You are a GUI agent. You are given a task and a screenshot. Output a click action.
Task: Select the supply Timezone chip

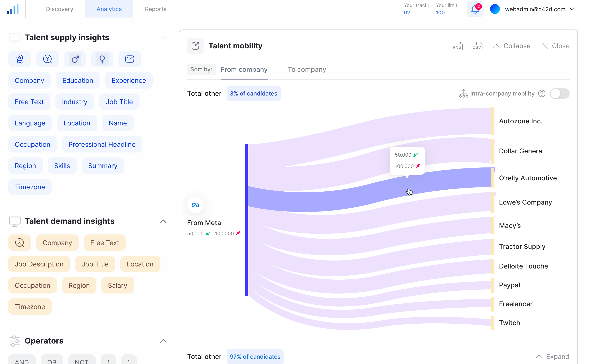click(30, 187)
